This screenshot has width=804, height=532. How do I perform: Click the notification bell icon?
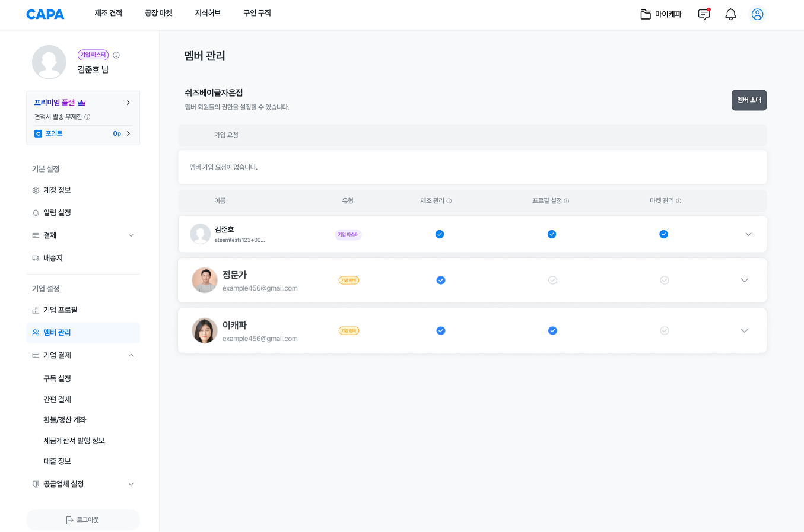730,14
